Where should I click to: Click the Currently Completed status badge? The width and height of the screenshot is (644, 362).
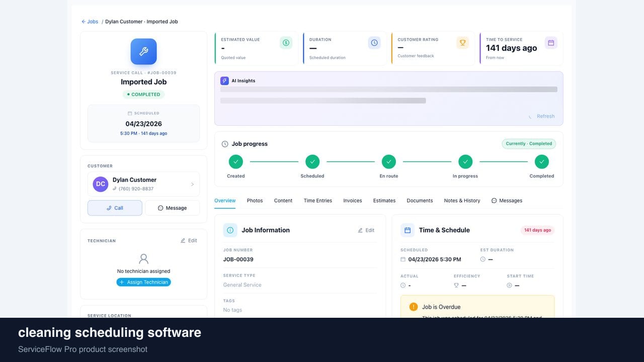529,144
